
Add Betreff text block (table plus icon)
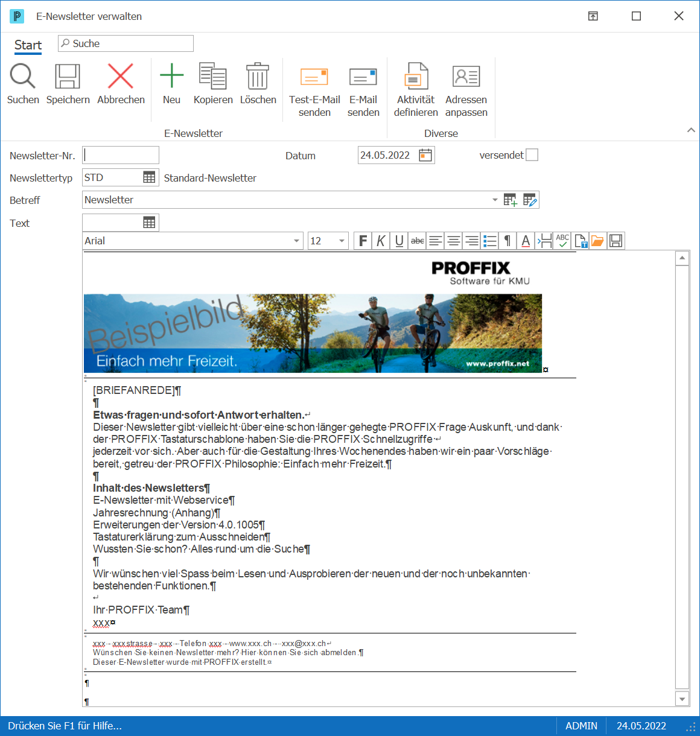pyautogui.click(x=511, y=200)
